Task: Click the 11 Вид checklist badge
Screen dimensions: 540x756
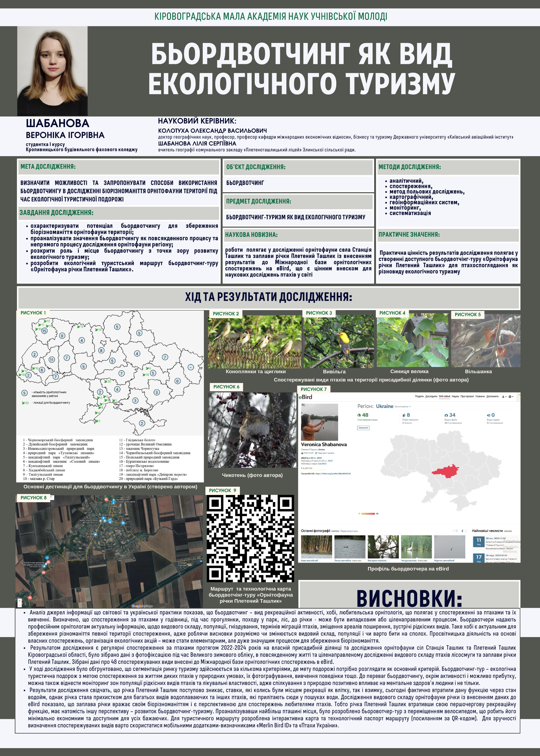Action: [479, 542]
